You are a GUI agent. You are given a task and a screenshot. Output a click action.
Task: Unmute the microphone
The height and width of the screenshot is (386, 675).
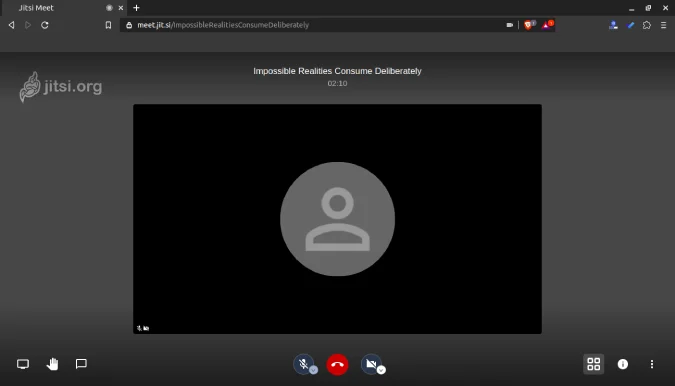click(303, 364)
